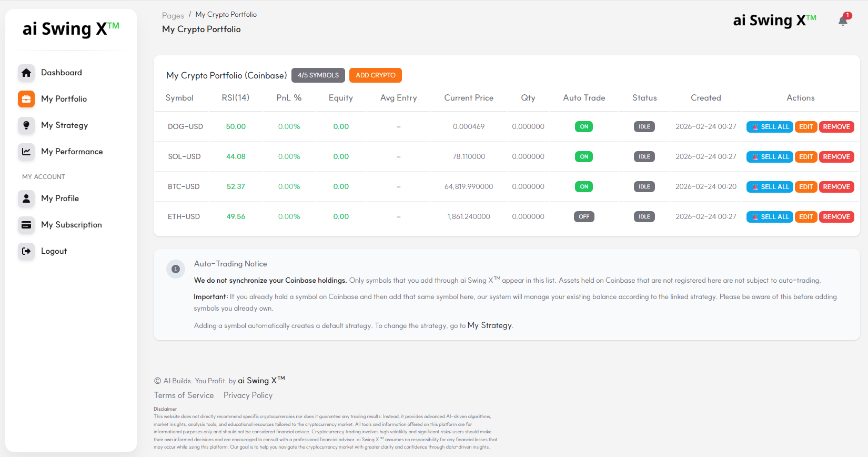Click the top-right ai Swing X logo
The height and width of the screenshot is (457, 868).
tap(775, 21)
